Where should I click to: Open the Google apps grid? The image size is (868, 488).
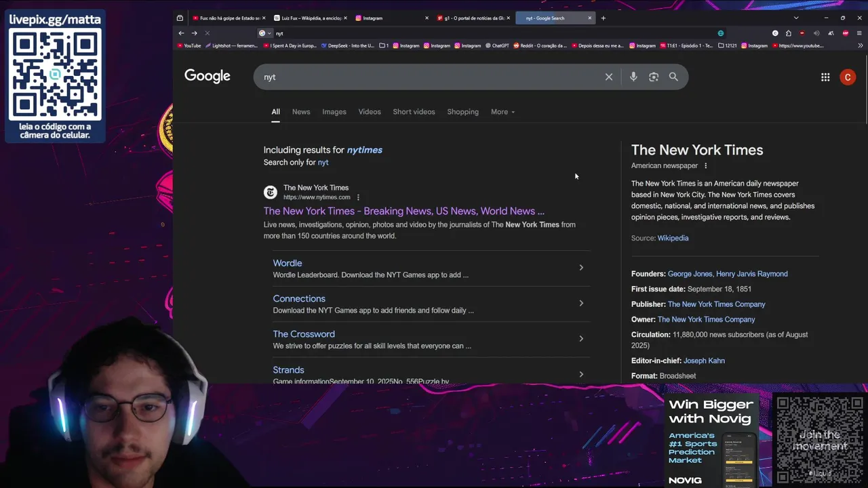[x=825, y=77]
